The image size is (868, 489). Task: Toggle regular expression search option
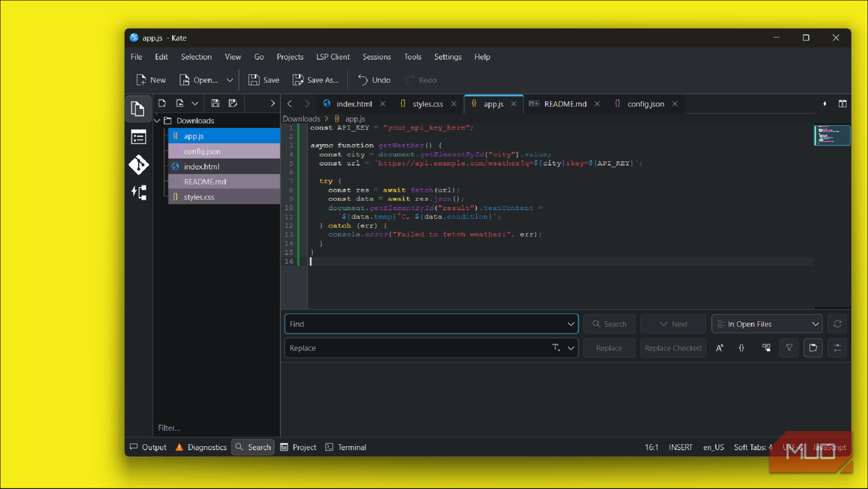click(742, 348)
